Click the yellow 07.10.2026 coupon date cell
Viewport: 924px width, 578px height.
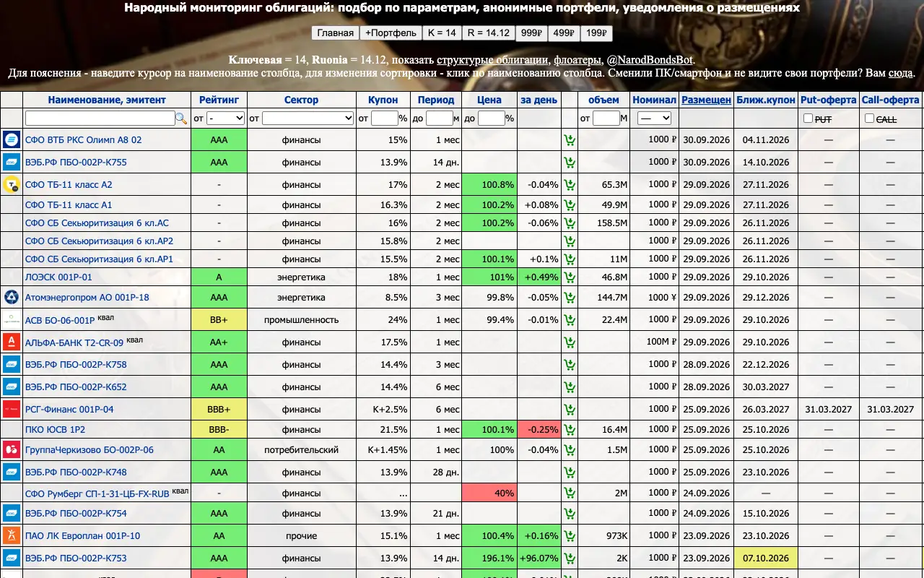pyautogui.click(x=765, y=558)
